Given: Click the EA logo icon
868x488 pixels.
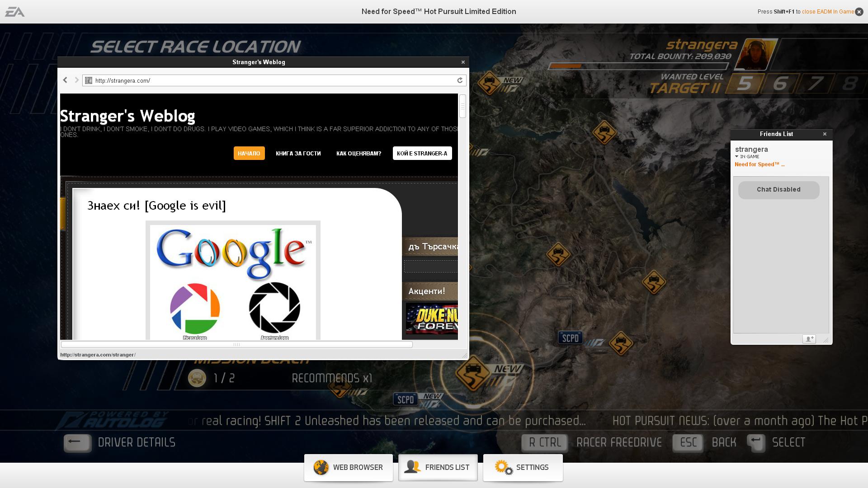Looking at the screenshot, I should tap(14, 12).
